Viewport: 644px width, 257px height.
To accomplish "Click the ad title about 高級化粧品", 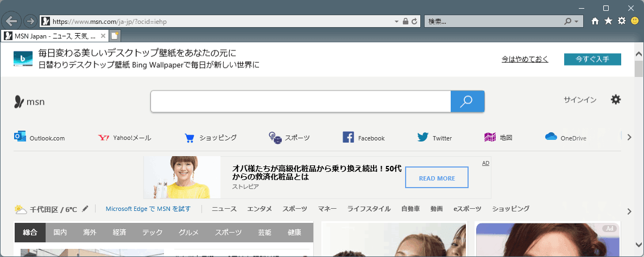I will [x=317, y=173].
